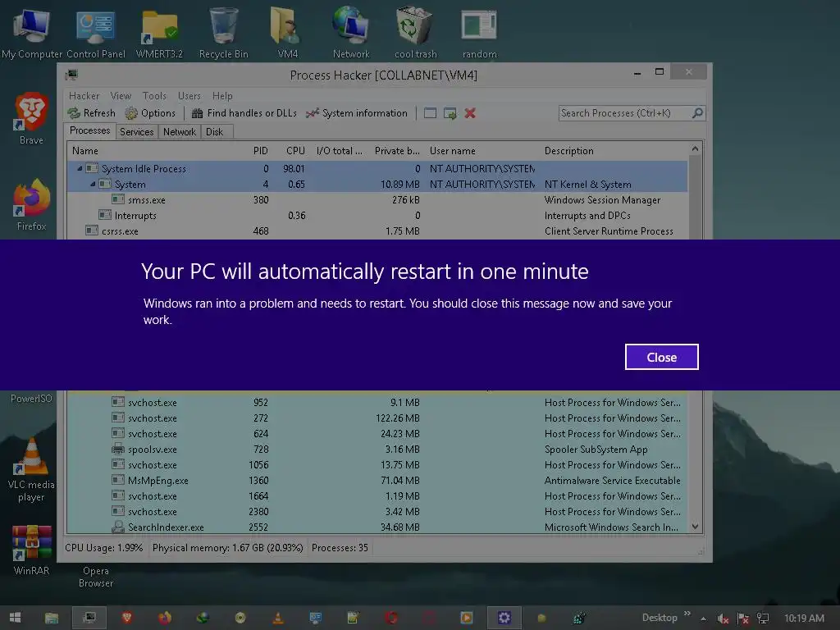The image size is (840, 630).
Task: Sort by the Name column header
Action: coord(85,151)
